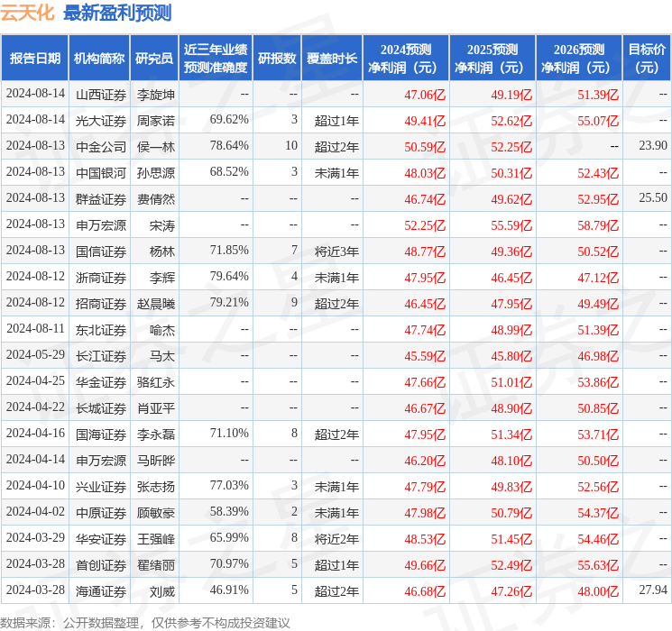Viewport: 672px width, 631px height.
Task: Click the 云天化 title text
Action: tap(27, 13)
